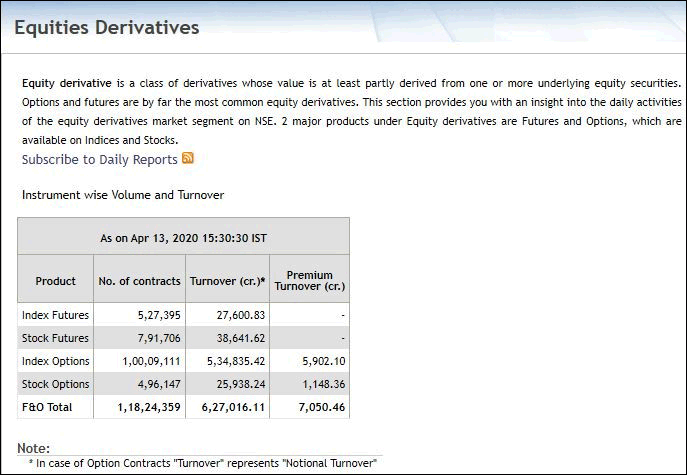Select the F&O Total row label

[47, 407]
